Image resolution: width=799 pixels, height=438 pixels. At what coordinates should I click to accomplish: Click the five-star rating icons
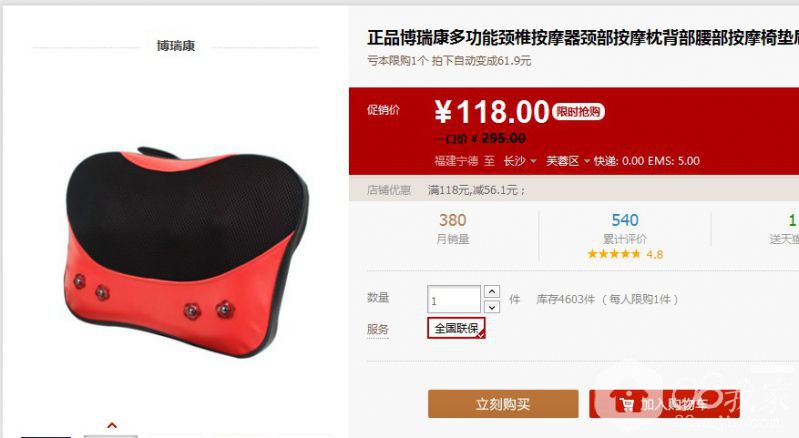613,254
